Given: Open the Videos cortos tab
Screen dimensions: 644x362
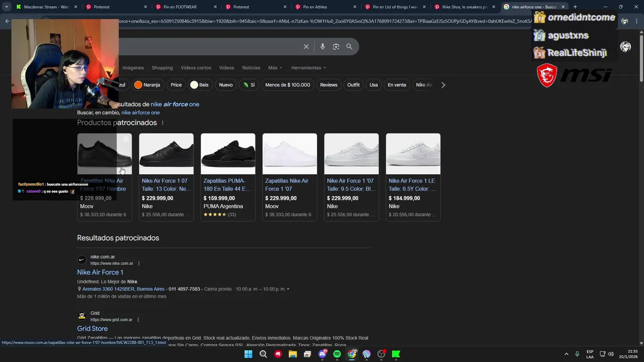Looking at the screenshot, I should click(x=196, y=68).
